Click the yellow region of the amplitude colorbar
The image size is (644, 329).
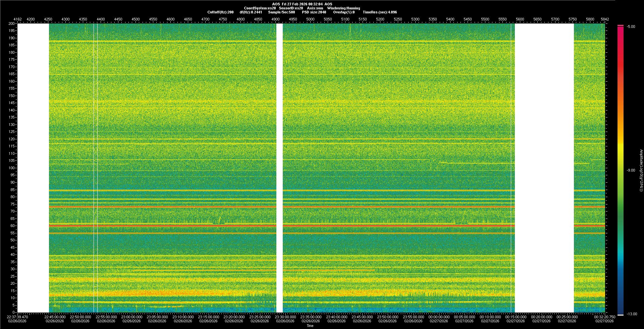[x=621, y=144]
